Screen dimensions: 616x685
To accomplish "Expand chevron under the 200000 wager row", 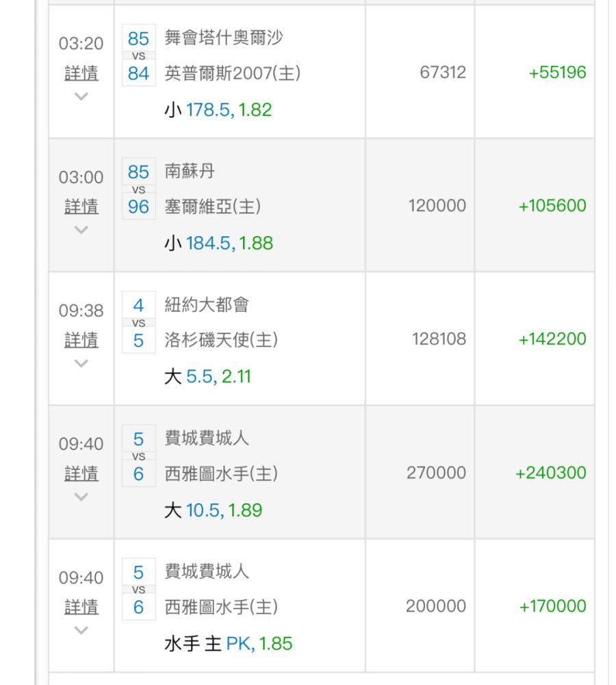I will (81, 630).
